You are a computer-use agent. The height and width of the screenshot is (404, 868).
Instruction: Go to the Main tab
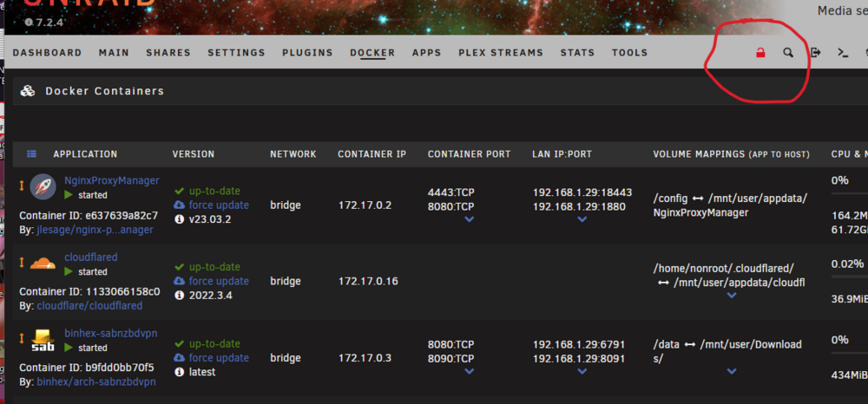[x=114, y=53]
